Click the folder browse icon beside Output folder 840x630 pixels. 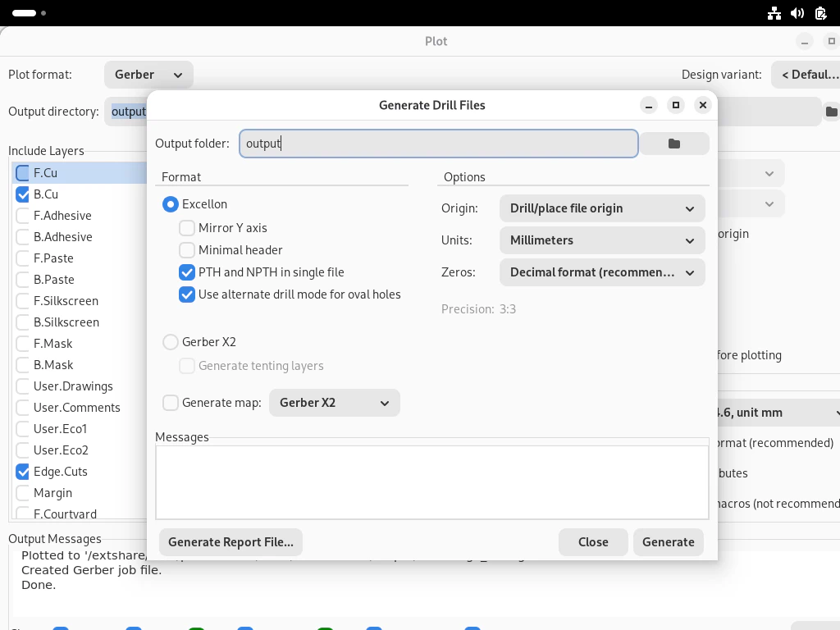coord(674,144)
